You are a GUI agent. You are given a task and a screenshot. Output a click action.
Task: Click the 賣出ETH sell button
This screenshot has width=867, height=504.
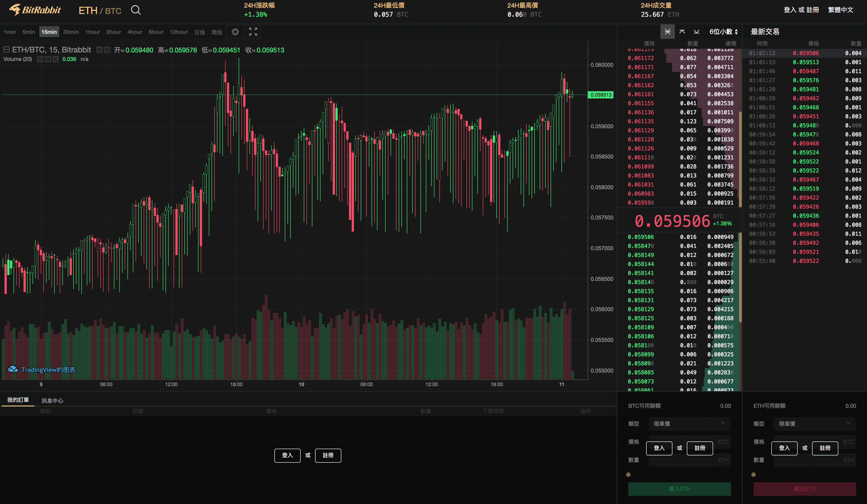pos(805,488)
